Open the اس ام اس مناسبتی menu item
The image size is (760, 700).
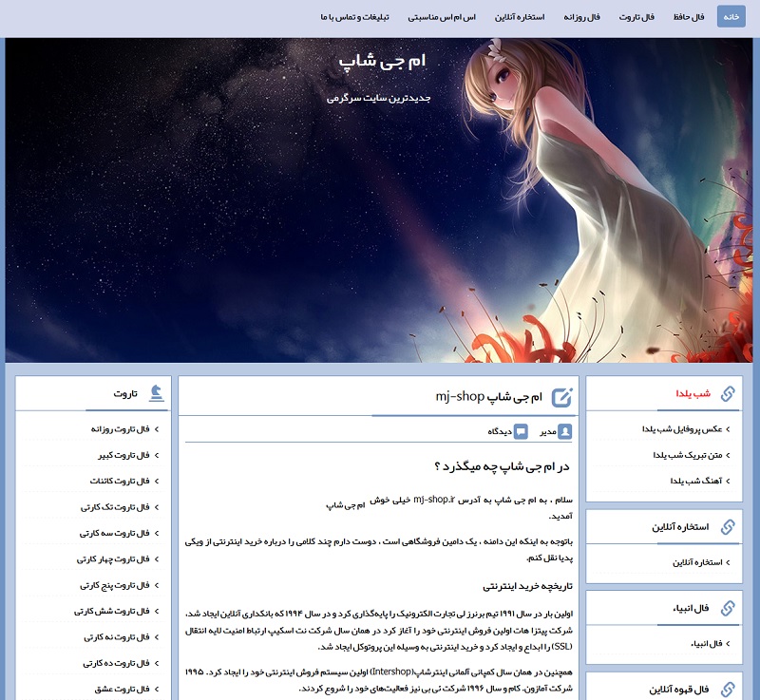pos(442,17)
